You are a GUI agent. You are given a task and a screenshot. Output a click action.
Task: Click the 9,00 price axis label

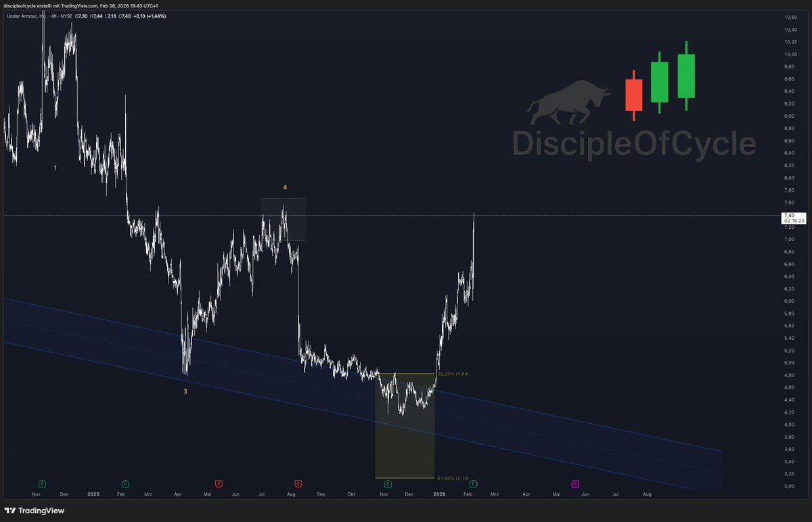[789, 116]
